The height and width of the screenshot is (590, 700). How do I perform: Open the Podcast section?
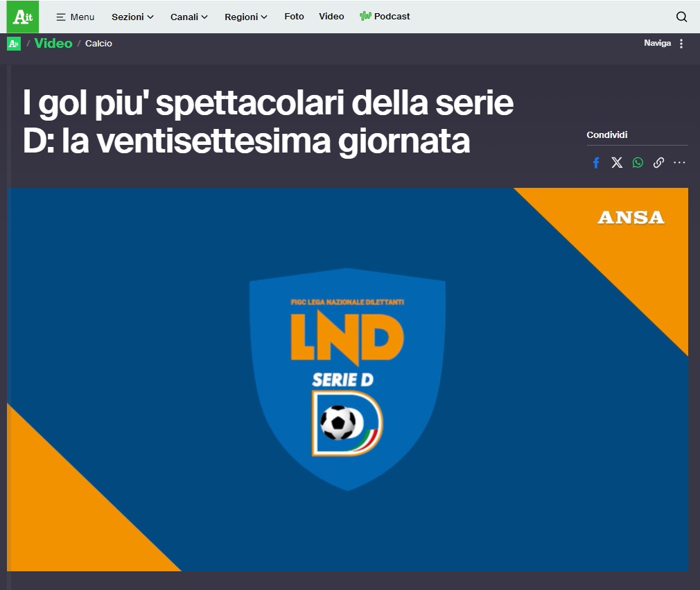pyautogui.click(x=385, y=17)
